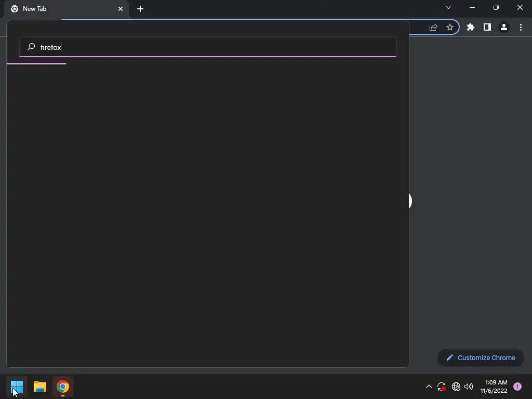Open the volume speaker tray icon
The width and height of the screenshot is (532, 399).
click(469, 387)
